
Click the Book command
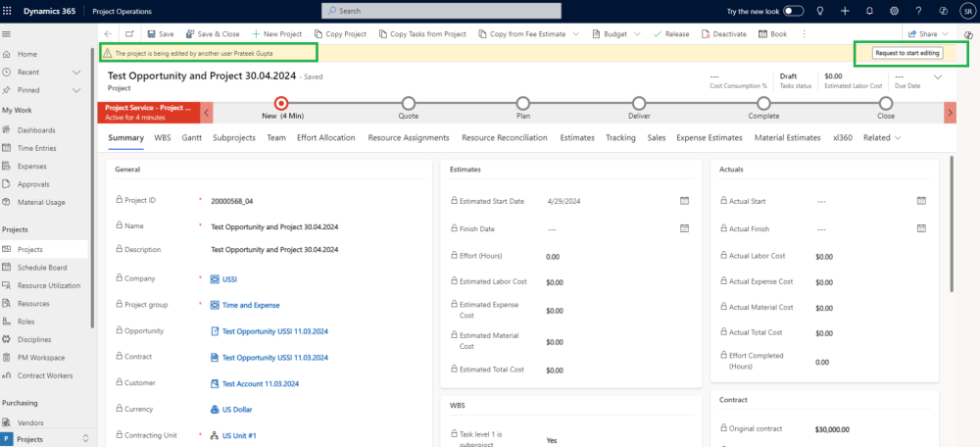coord(772,34)
